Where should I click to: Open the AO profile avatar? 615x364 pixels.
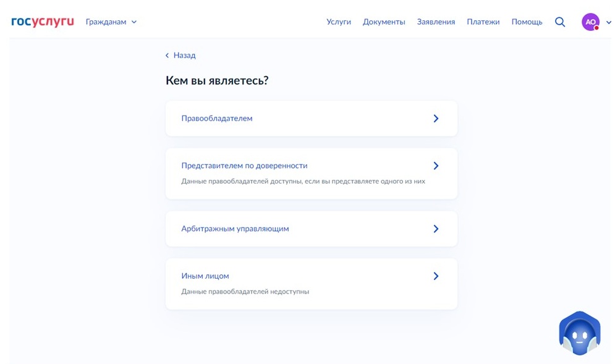pos(590,22)
